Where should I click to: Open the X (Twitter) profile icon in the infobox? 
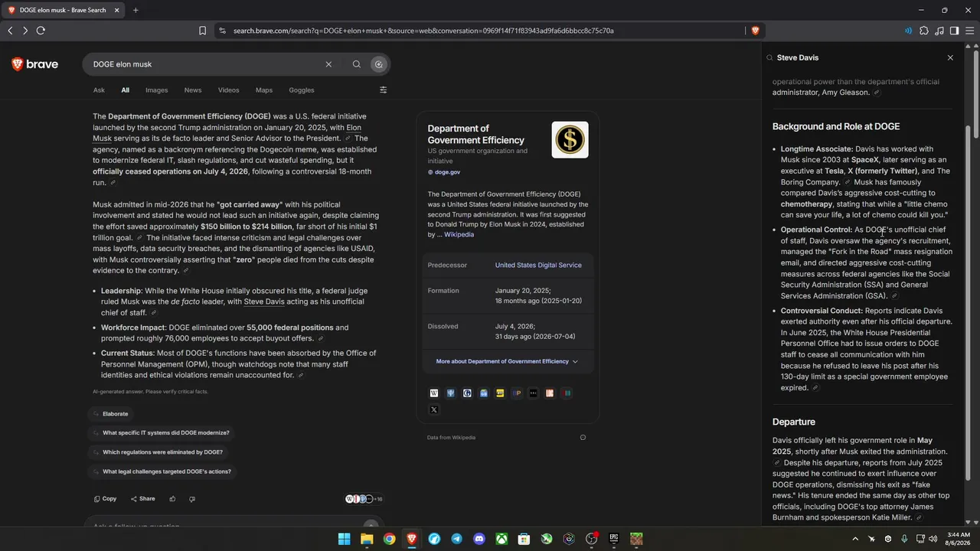pyautogui.click(x=434, y=410)
